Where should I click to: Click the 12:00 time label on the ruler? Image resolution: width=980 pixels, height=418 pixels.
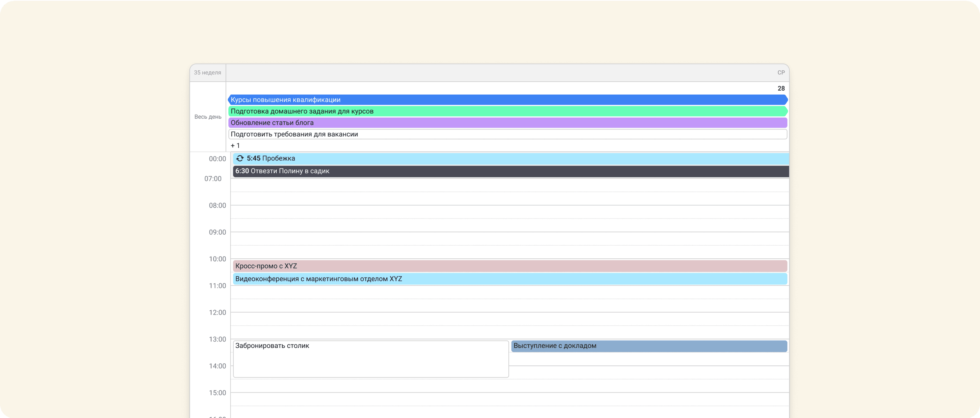(218, 312)
